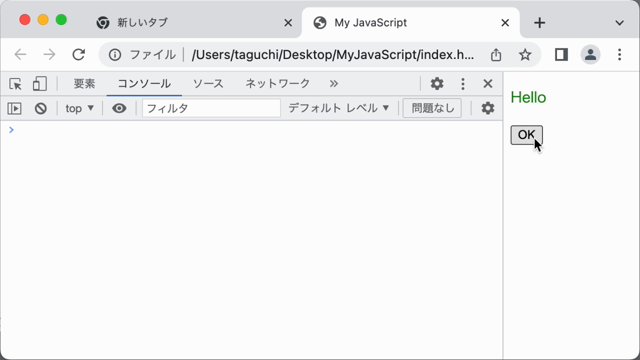The width and height of the screenshot is (640, 360).
Task: Switch to the ソース tab
Action: click(208, 84)
